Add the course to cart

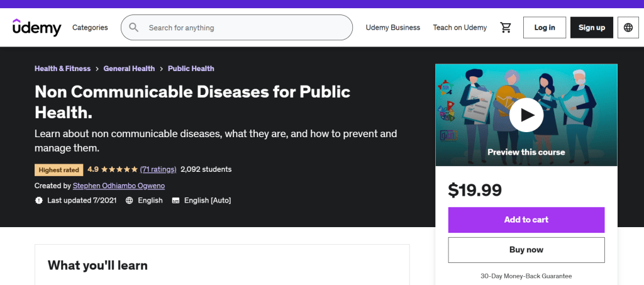coord(526,220)
